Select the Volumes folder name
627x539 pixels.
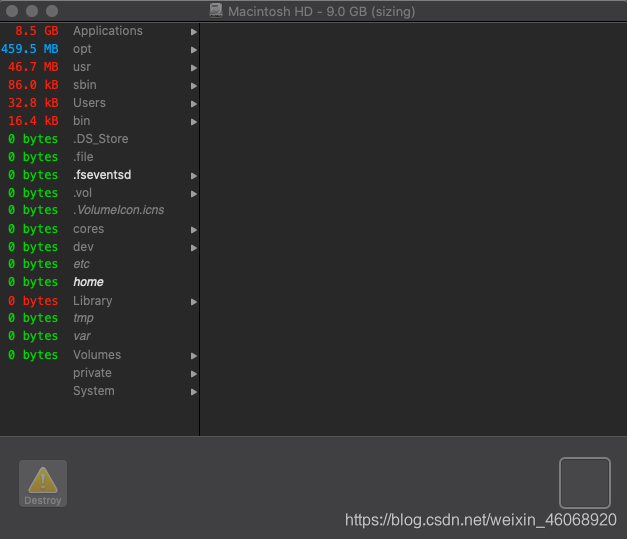pos(97,355)
